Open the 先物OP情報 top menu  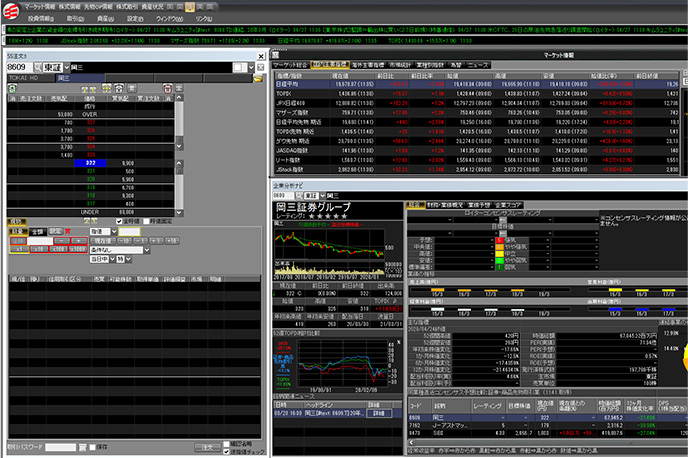coord(98,7)
